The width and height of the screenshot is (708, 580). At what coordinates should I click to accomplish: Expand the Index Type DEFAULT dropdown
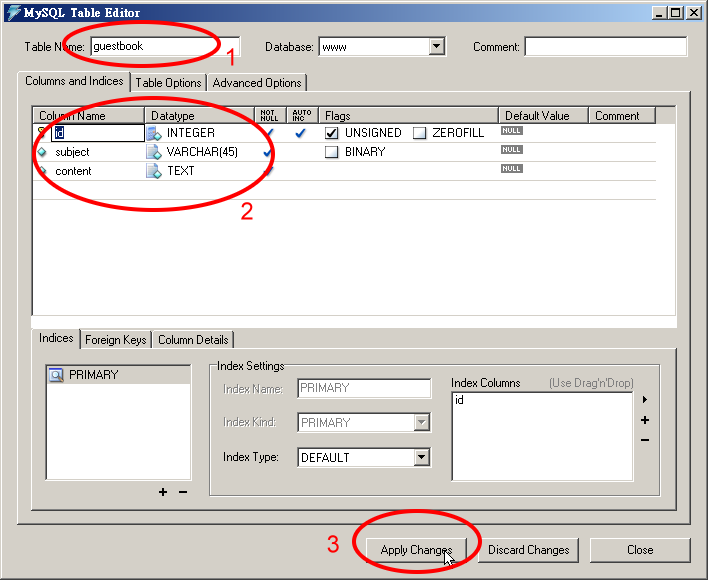(422, 457)
